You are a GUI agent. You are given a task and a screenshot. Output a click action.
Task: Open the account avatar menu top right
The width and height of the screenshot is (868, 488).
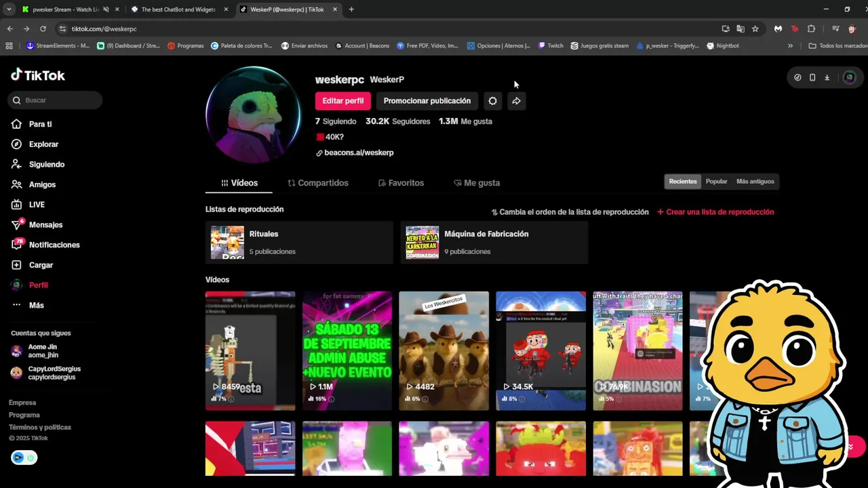[849, 77]
